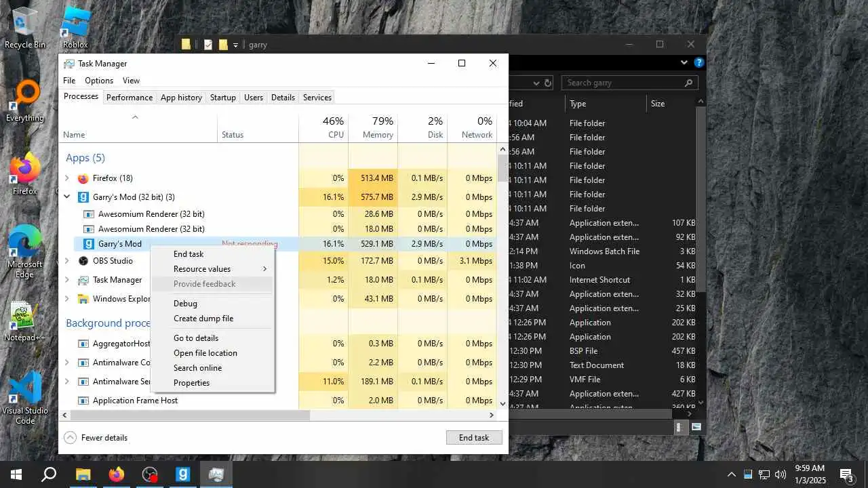Switch to the Users tab
Image resolution: width=868 pixels, height=488 pixels.
point(254,98)
